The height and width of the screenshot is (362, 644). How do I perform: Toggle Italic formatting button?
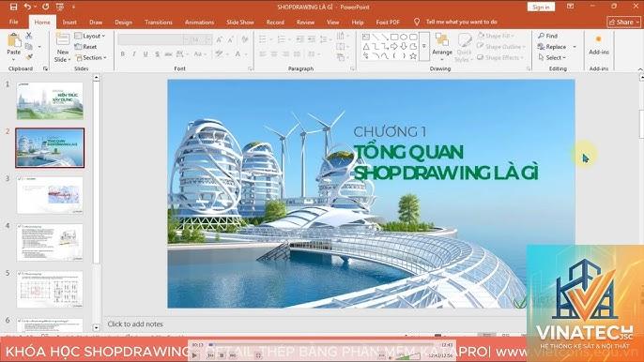click(134, 54)
